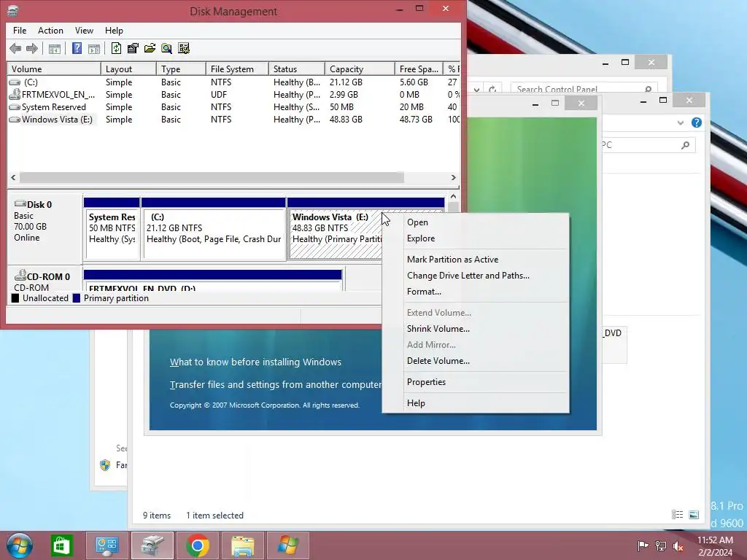Click the Windows Vista (E:) partition block
The width and height of the screenshot is (747, 560).
click(x=336, y=229)
